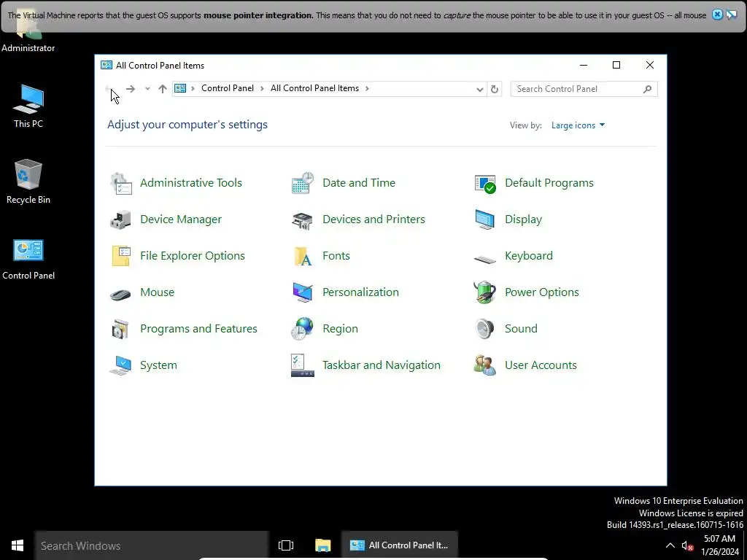The image size is (747, 560).
Task: Open the recent locations dropdown arrow
Action: [x=147, y=89]
